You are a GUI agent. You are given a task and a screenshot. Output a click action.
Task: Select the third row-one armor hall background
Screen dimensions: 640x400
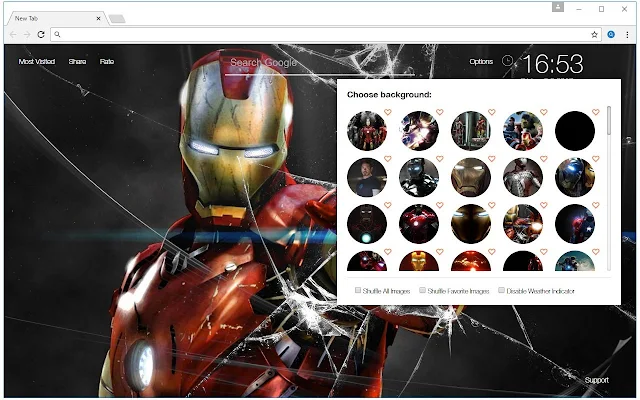tap(471, 131)
